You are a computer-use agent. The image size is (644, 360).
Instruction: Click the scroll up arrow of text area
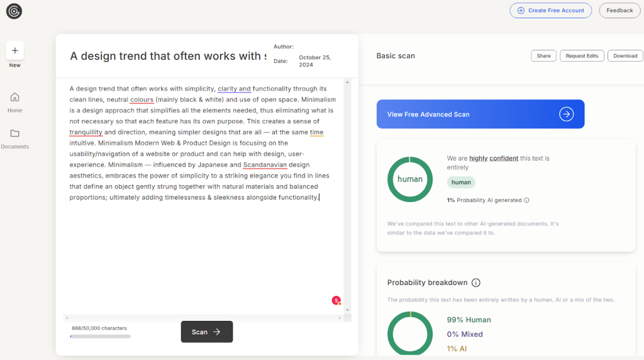point(347,82)
